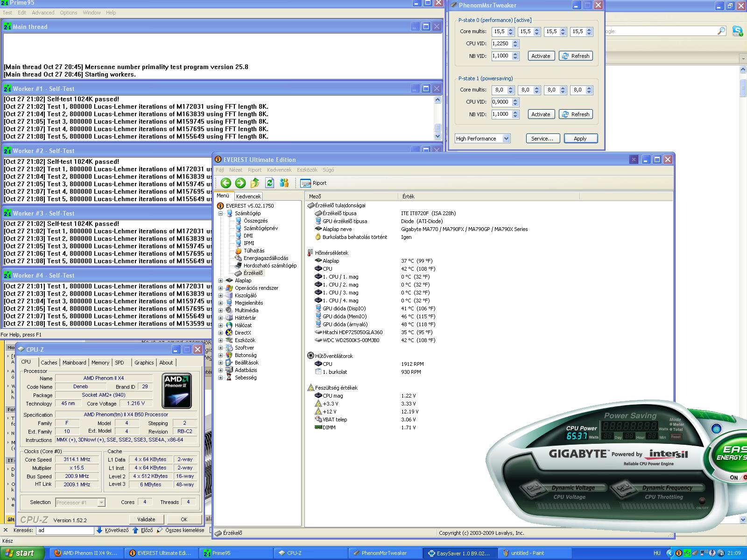Select Összegzés in the EVEREST tree

click(255, 221)
